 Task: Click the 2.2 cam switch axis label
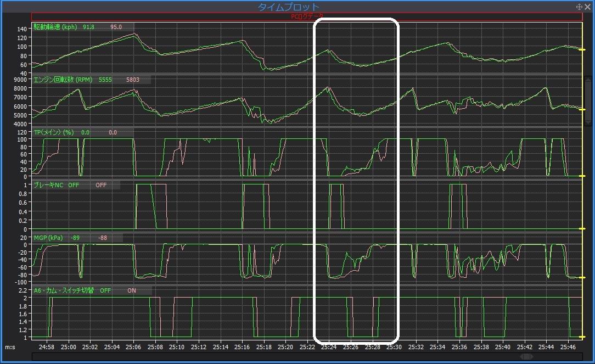pyautogui.click(x=23, y=291)
